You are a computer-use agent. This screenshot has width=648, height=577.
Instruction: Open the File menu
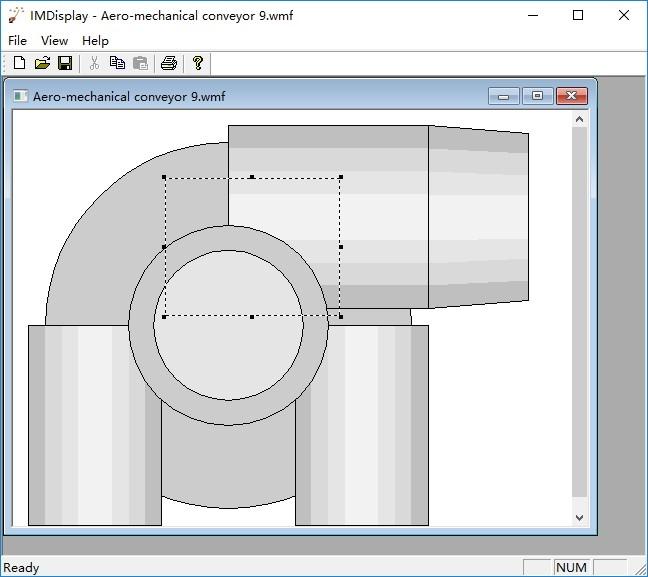click(x=17, y=41)
